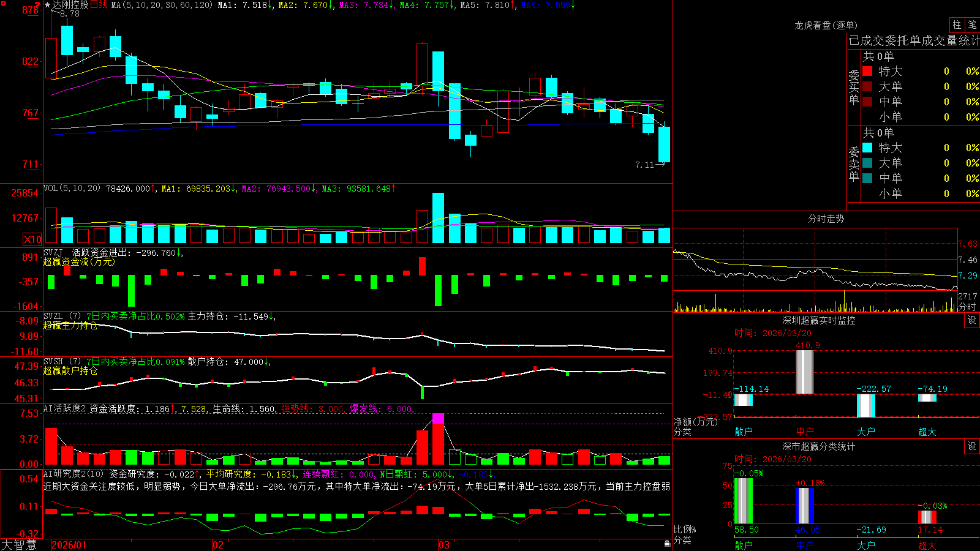Click the 设 settings button for 深圳超赢实时监控
This screenshot has height=551, width=980.
[x=972, y=320]
